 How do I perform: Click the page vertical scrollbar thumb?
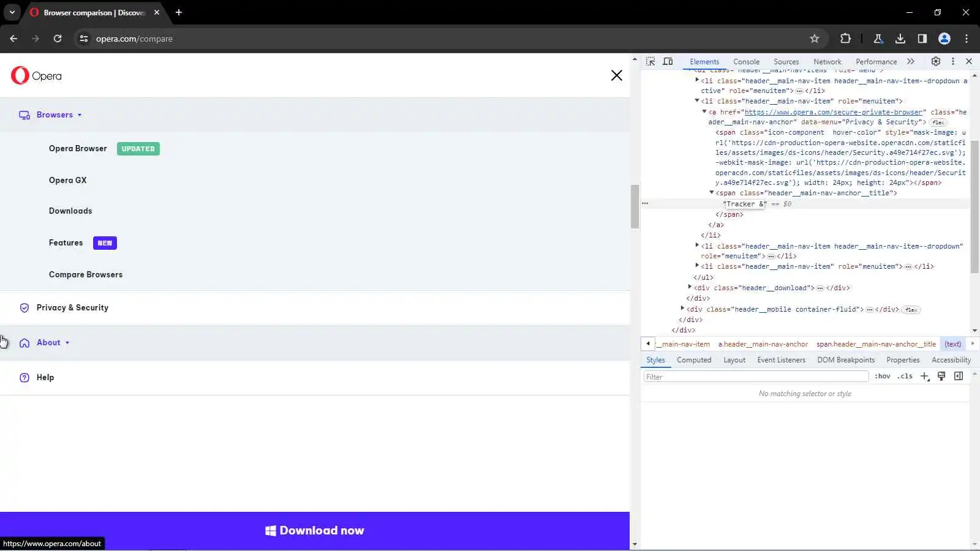tap(635, 206)
